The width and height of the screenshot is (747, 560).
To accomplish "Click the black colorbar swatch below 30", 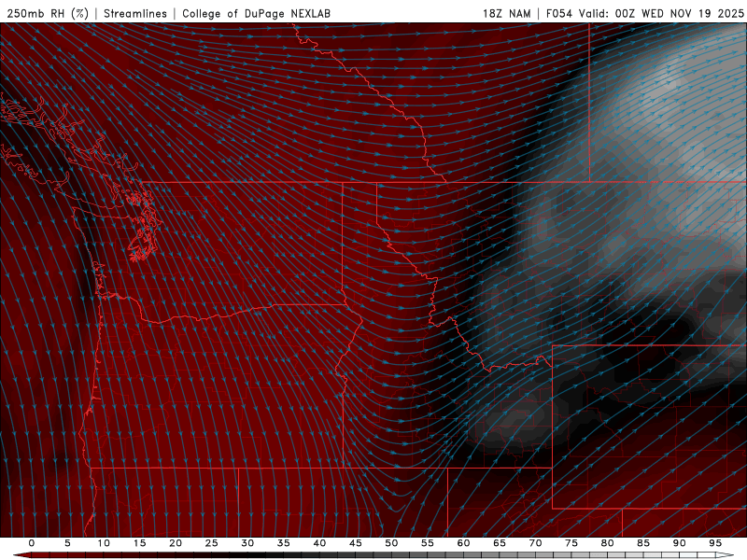I will 256,555.
